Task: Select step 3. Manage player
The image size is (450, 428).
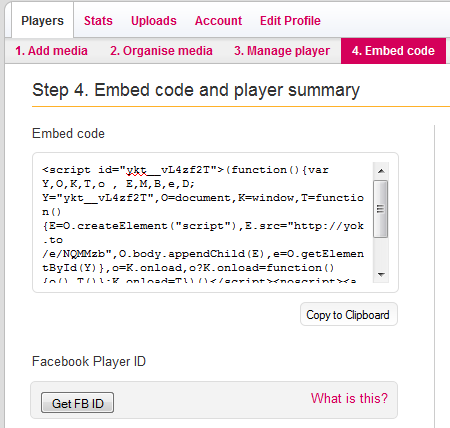Action: pyautogui.click(x=282, y=51)
